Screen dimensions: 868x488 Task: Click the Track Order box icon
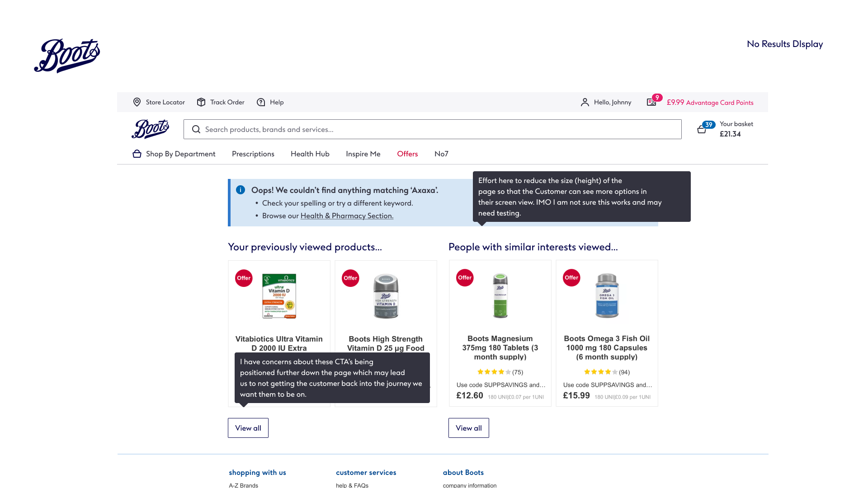point(201,102)
